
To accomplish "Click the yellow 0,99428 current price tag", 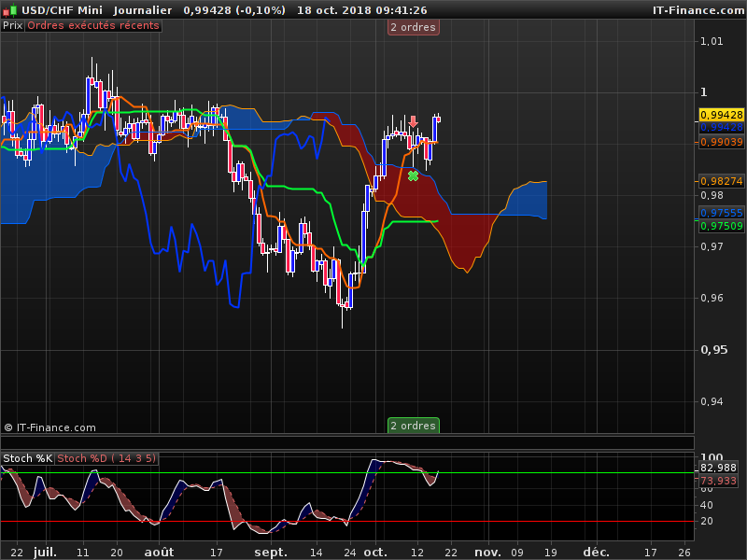I will click(720, 114).
